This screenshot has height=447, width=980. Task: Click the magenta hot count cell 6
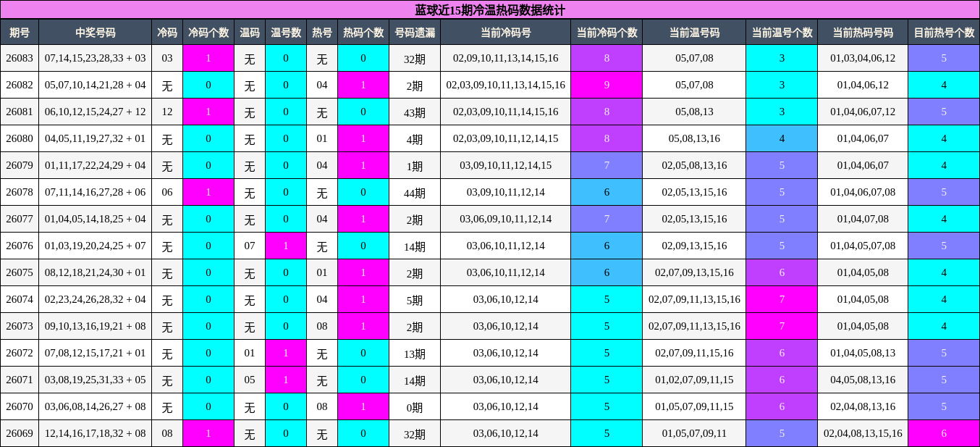(x=944, y=433)
